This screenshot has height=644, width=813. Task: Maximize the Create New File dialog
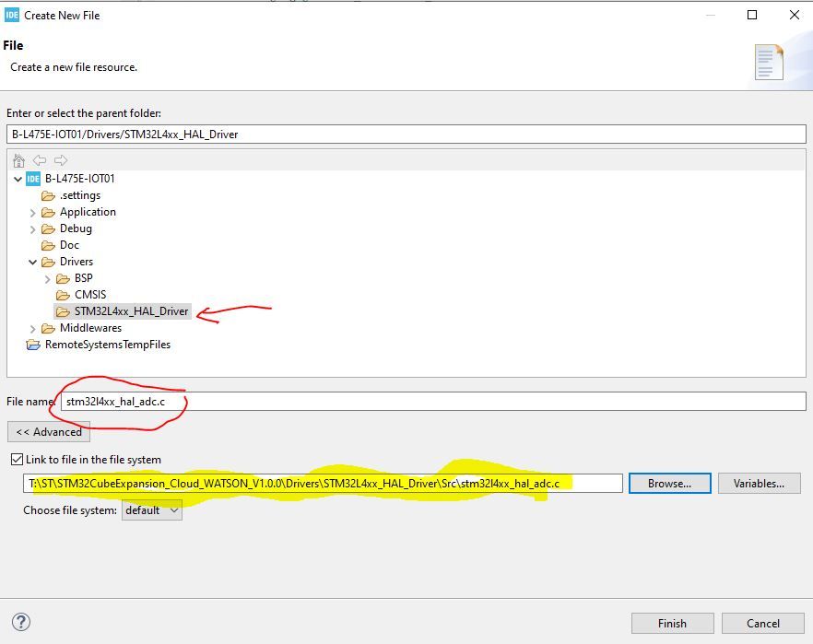point(752,15)
